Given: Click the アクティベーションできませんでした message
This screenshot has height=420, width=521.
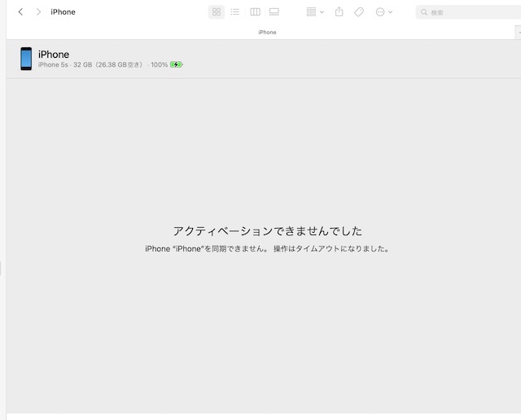Looking at the screenshot, I should (267, 231).
